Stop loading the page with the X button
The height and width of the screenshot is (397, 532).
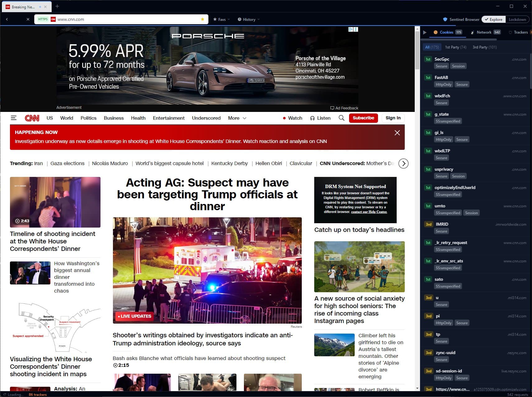point(28,19)
